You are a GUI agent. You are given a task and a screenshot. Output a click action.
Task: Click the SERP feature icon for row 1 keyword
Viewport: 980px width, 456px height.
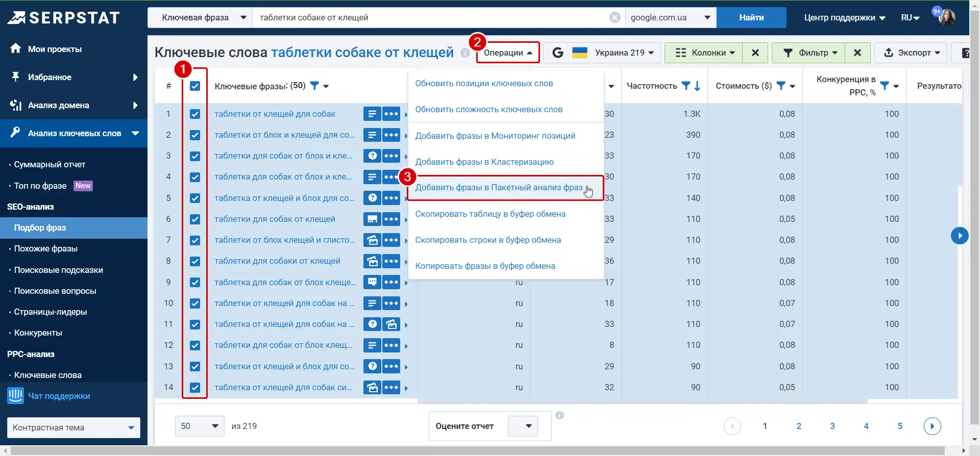(372, 114)
